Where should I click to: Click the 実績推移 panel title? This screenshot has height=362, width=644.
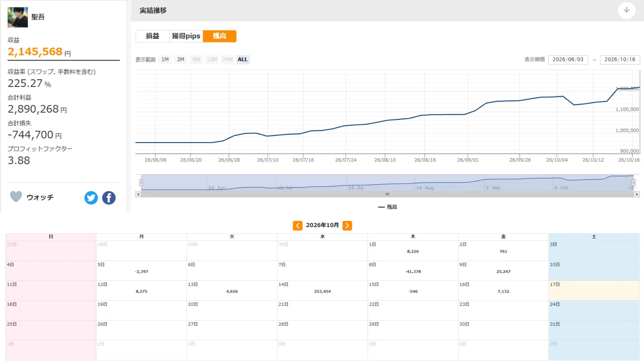153,11
